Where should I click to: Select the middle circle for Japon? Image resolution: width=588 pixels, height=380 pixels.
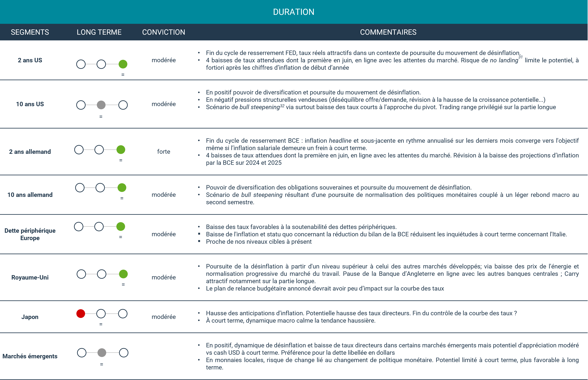click(x=101, y=314)
